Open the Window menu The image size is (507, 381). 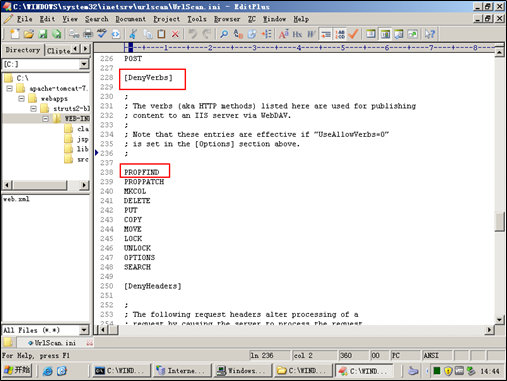(x=274, y=19)
